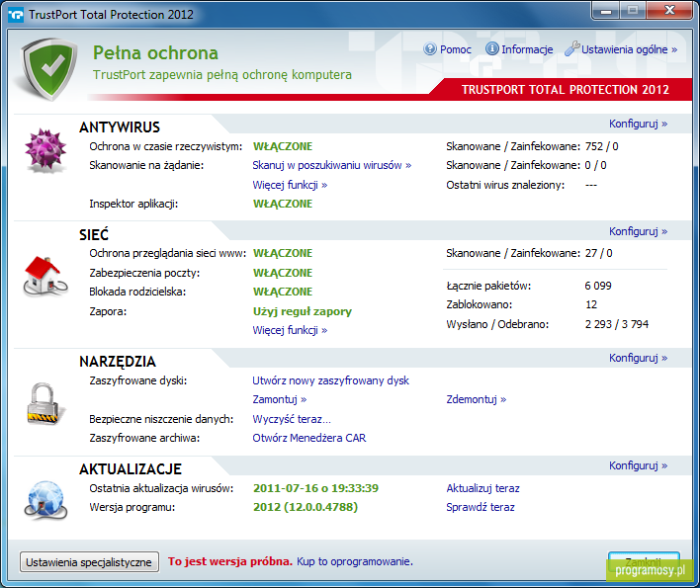Click the Zamknij close button
Screen dimensions: 700x588
[644, 561]
